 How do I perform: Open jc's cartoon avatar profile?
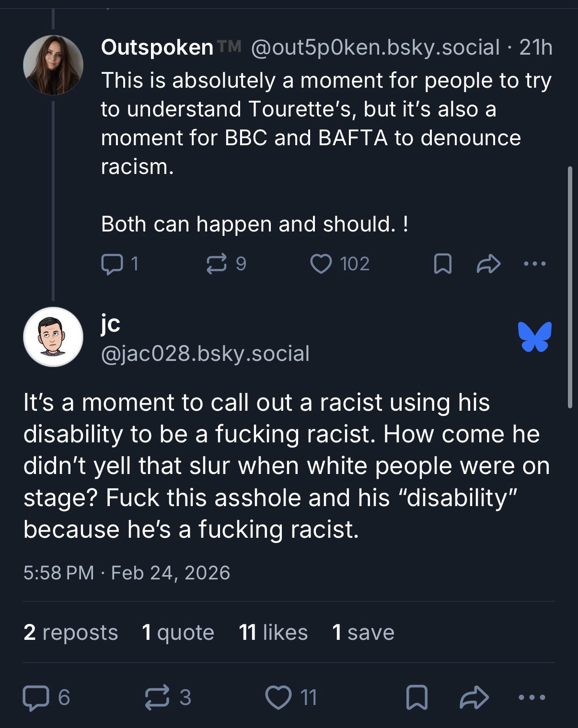(53, 337)
